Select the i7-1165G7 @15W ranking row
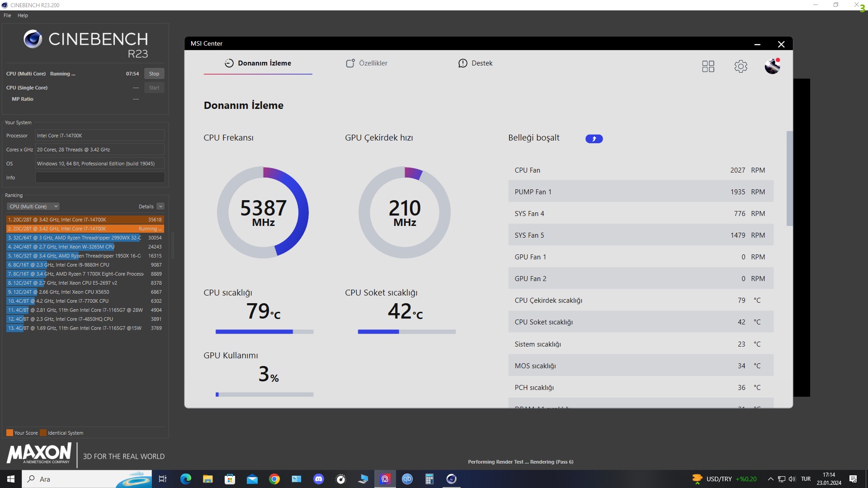Viewport: 868px width, 488px height. 85,328
